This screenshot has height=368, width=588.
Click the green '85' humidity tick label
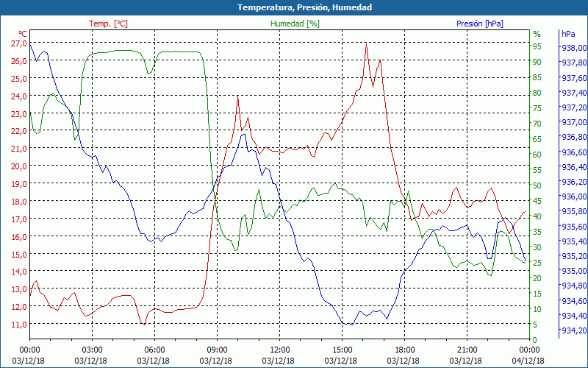pyautogui.click(x=537, y=77)
